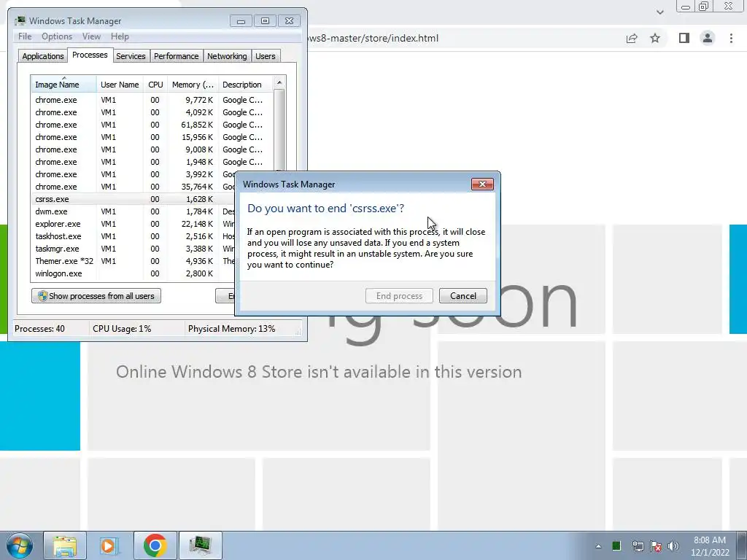
Task: Switch to the Applications tab
Action: [x=43, y=56]
